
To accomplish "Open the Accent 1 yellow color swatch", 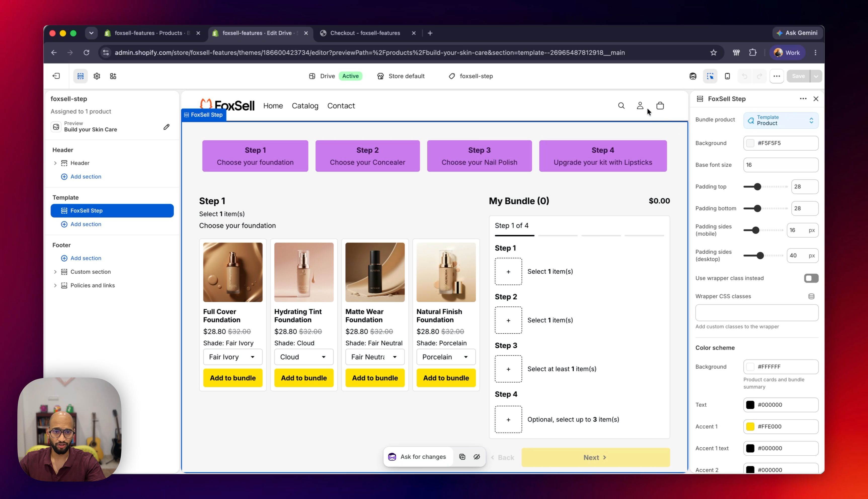I will click(750, 427).
